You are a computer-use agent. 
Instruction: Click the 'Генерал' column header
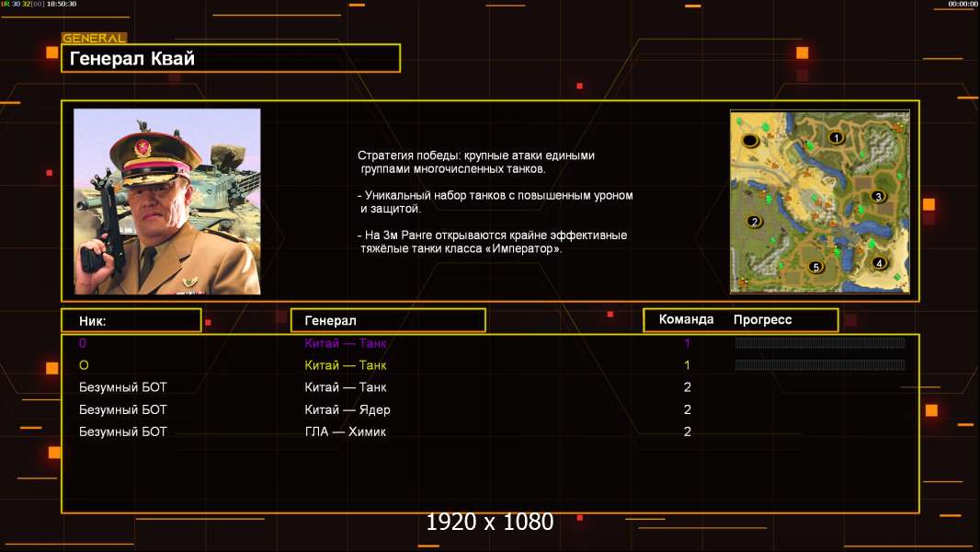coord(388,321)
